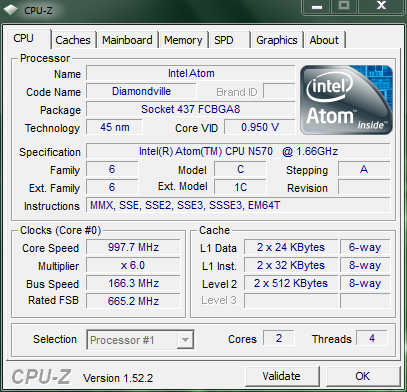Click the Family value field

coord(112,169)
